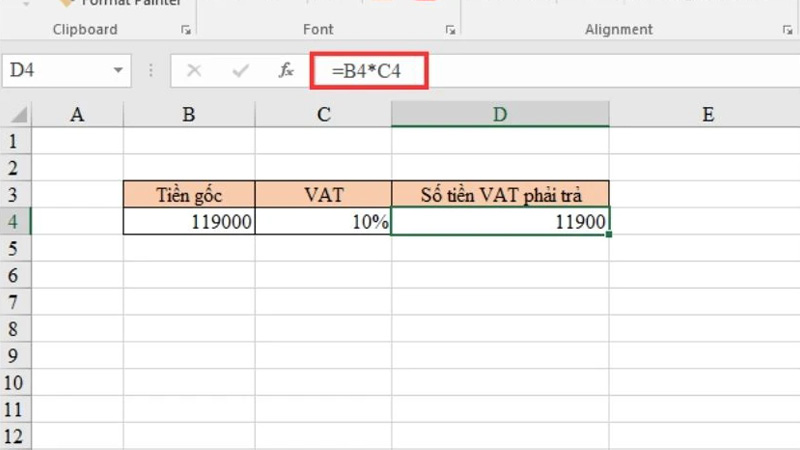Select row 7 header
Image resolution: width=800 pixels, height=450 pixels.
[15, 302]
